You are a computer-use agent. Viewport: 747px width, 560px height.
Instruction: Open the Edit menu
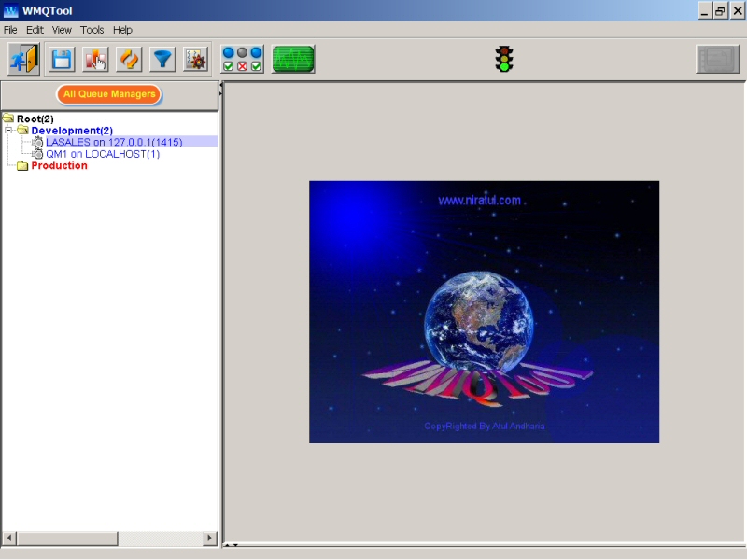pyautogui.click(x=35, y=30)
